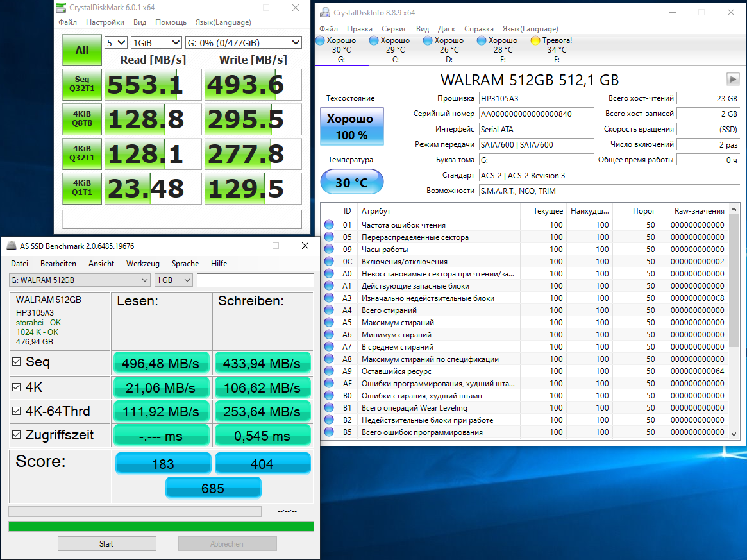
Task: Click the CrystalDiskMark title bar icon
Action: [61, 8]
